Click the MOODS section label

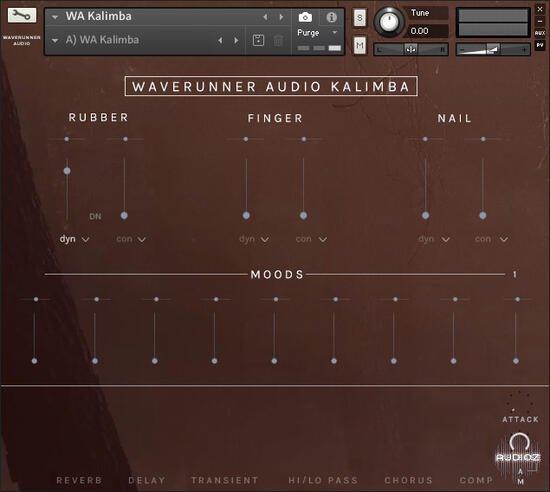click(277, 275)
